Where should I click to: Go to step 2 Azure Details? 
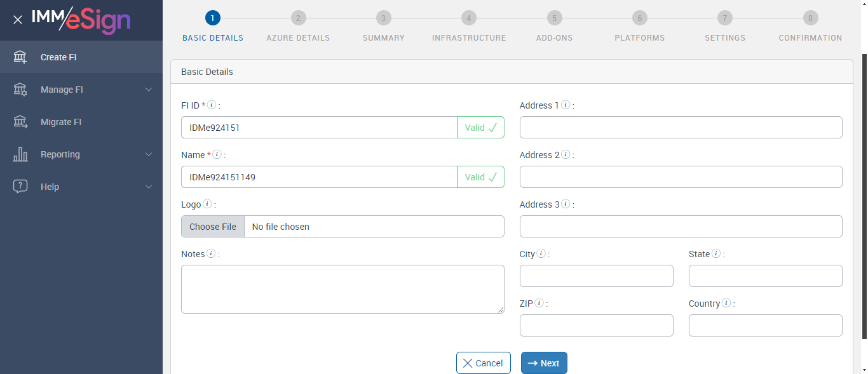[298, 18]
